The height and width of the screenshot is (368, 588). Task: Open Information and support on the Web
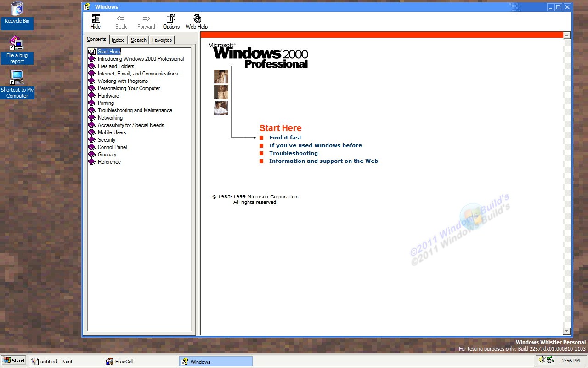click(323, 161)
